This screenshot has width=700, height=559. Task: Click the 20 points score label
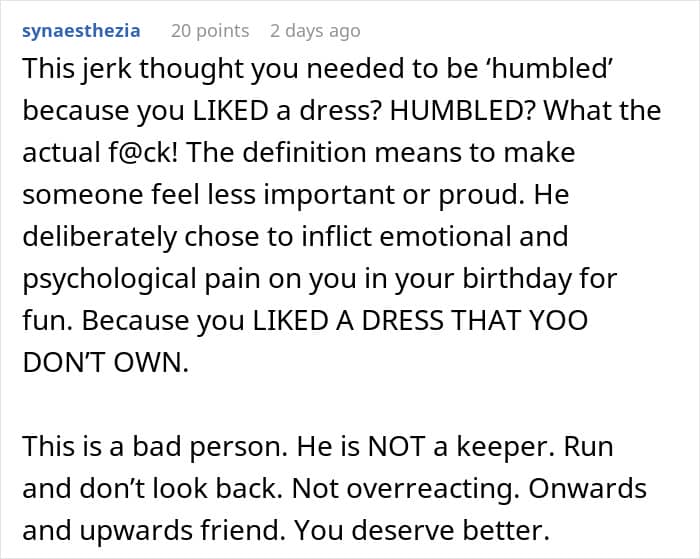210,31
